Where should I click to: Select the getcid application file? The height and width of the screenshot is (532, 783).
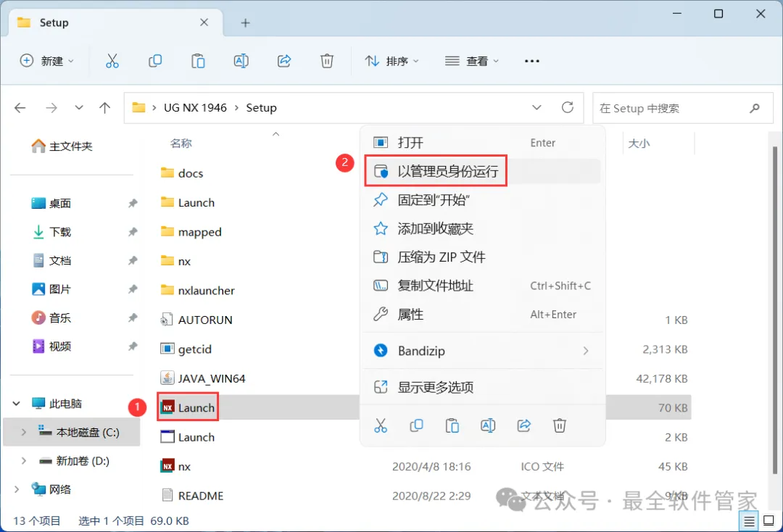pos(195,349)
